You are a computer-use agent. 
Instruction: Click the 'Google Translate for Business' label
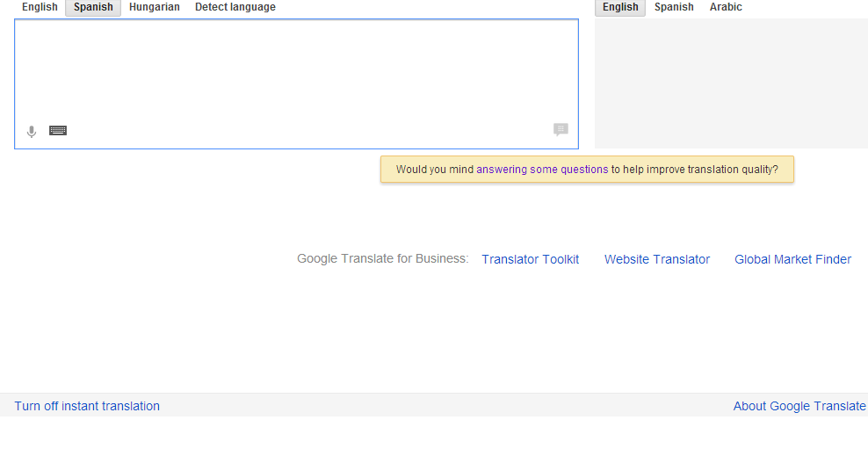[382, 259]
